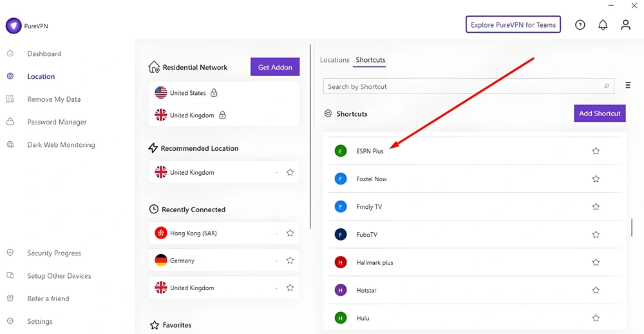The width and height of the screenshot is (644, 334).
Task: Click the green Hulu letter icon
Action: (341, 318)
